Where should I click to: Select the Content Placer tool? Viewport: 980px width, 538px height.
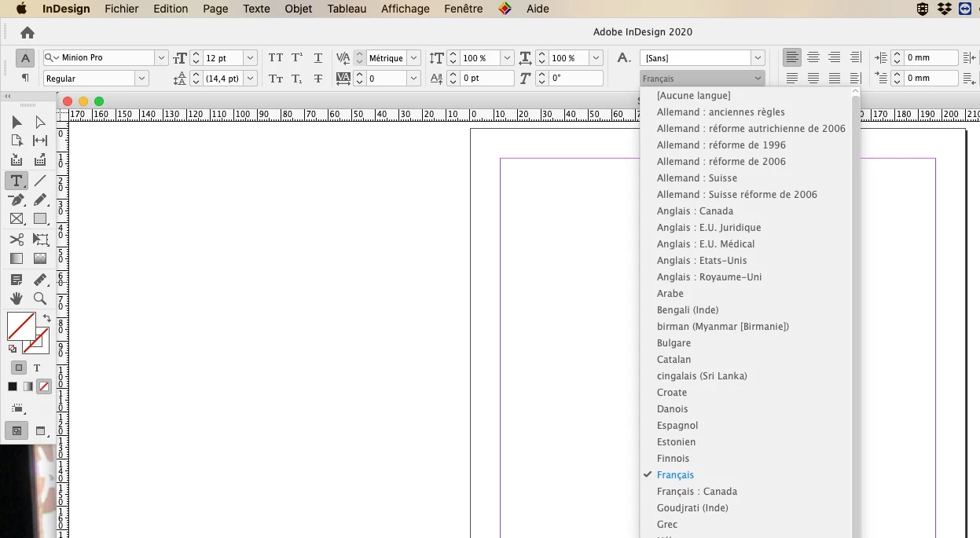click(40, 160)
